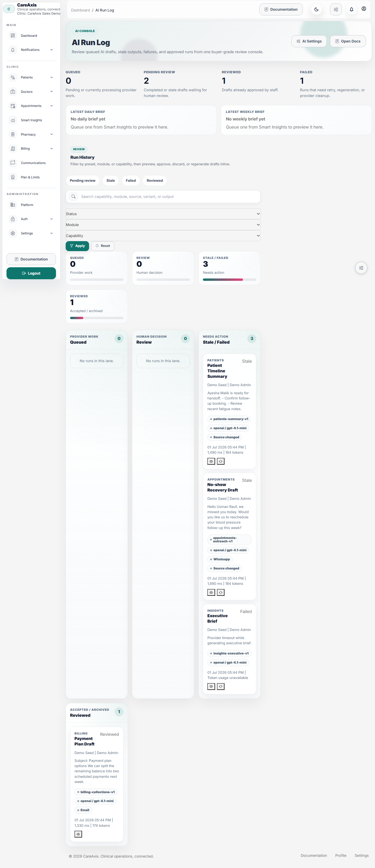
Task: Open footer Profile link
Action: click(341, 855)
